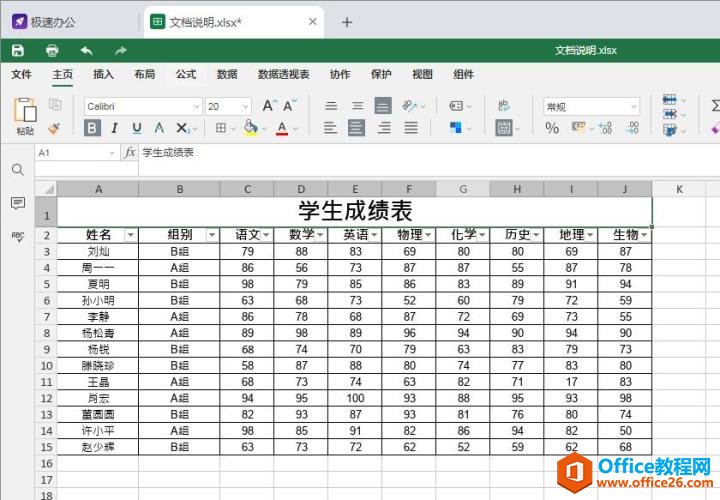Screen dimensions: 720x500
Task: Switch to the 数据透视表 tab
Action: (x=284, y=74)
